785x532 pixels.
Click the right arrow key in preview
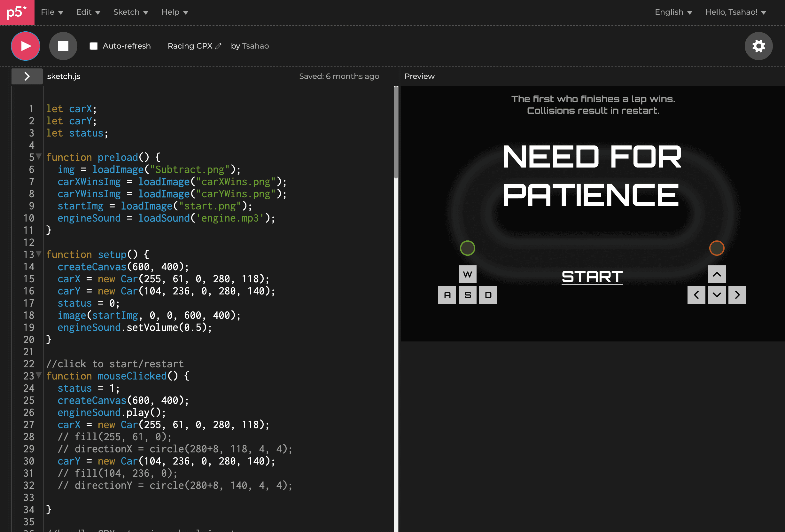click(737, 295)
